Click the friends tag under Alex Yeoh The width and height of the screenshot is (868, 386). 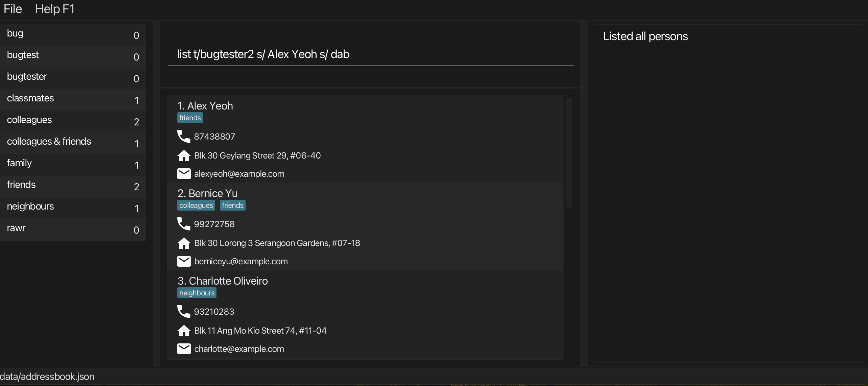click(190, 118)
